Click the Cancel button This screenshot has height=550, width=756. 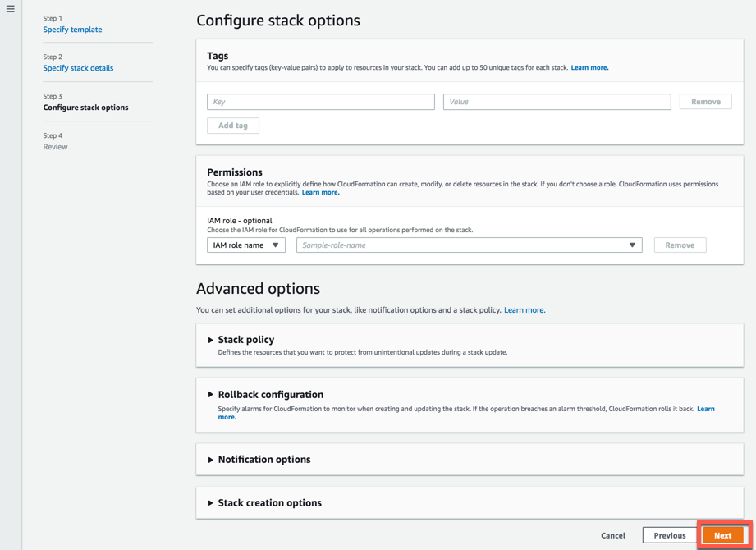pyautogui.click(x=613, y=535)
